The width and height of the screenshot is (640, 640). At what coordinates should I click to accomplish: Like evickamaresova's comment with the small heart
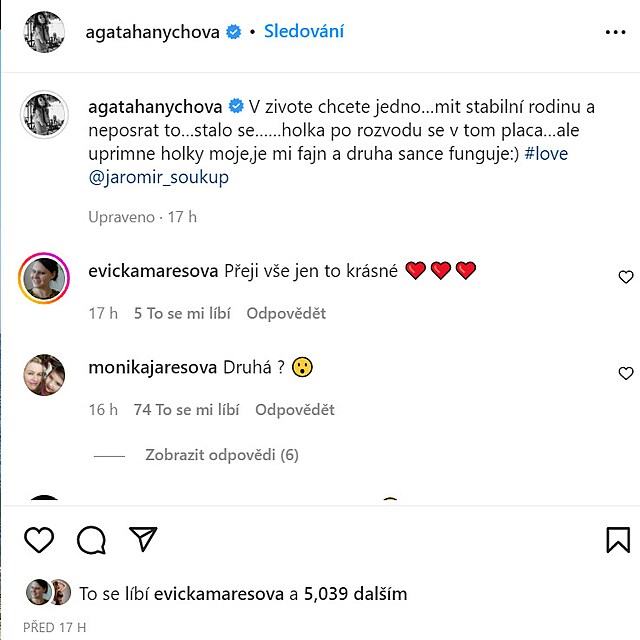pos(626,277)
